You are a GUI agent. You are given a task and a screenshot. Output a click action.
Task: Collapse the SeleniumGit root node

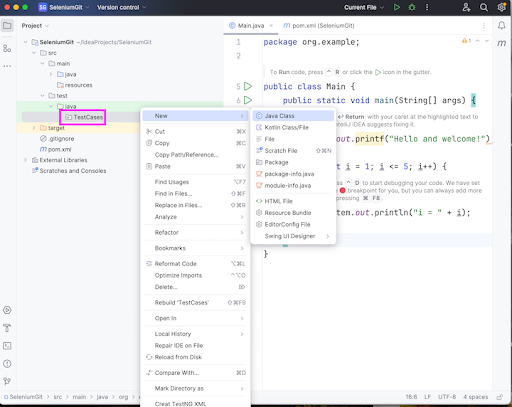[25, 42]
